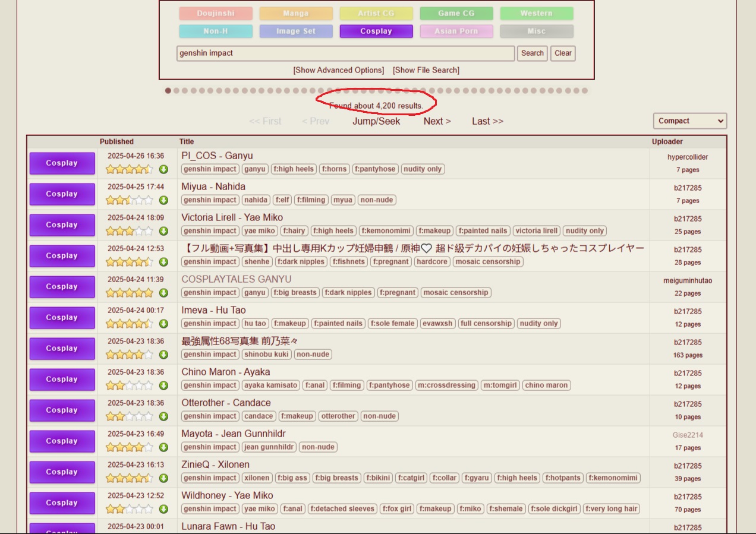Click the green torrent arrow for Victoria Lirell - Yae Miko
Screen dimensions: 756x534
tap(163, 231)
